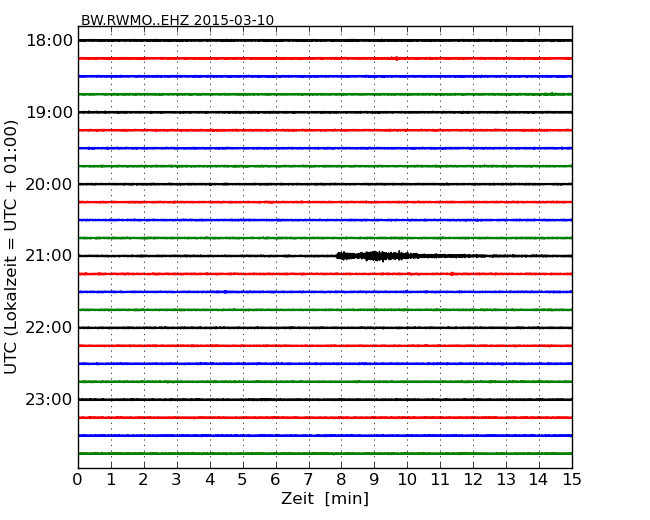Screen dimensions: 650x520
Task: Click the x-axis tick label 12
Action: 473,480
